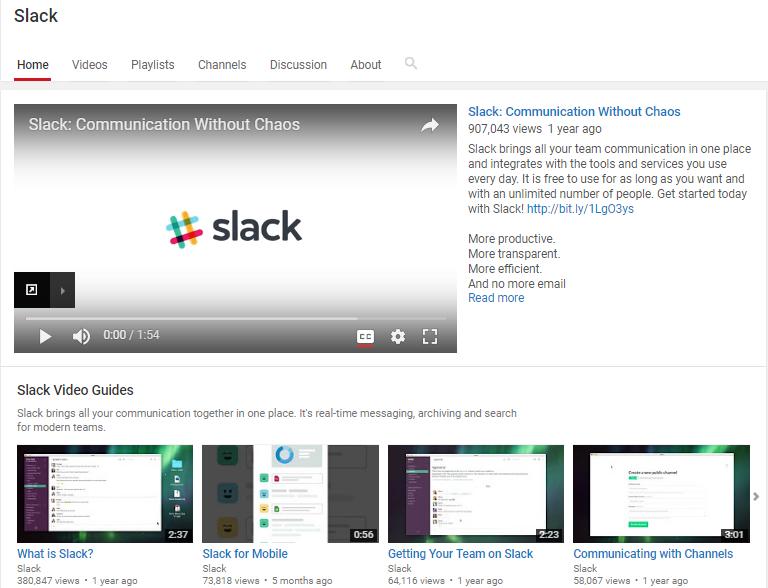Image resolution: width=768 pixels, height=588 pixels.
Task: Show next videos with the right chevron
Action: pos(756,496)
